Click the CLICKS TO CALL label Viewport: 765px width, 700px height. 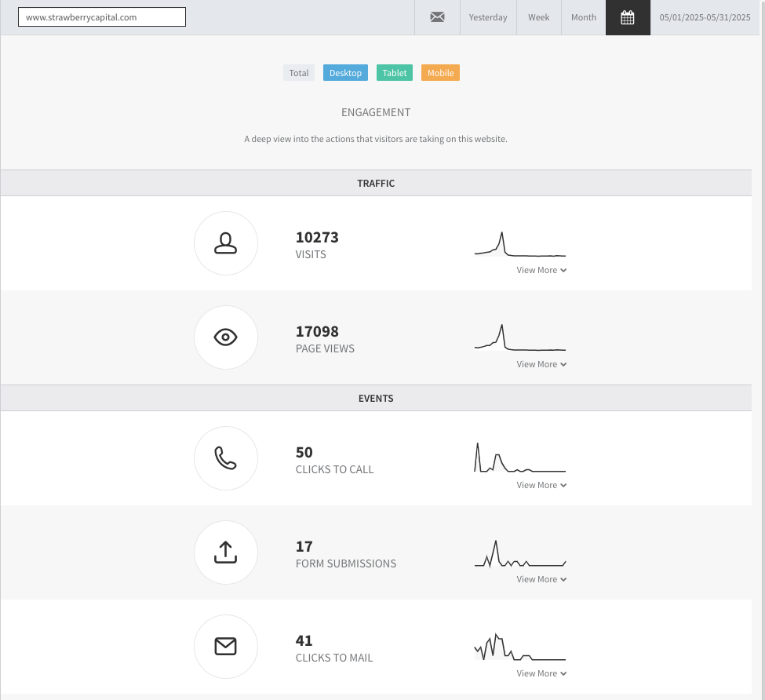[335, 469]
